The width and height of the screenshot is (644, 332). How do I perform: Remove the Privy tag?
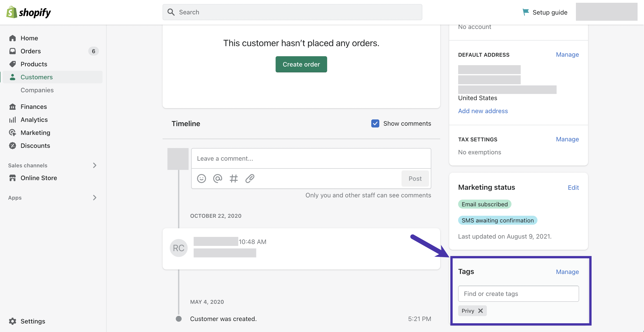point(480,311)
